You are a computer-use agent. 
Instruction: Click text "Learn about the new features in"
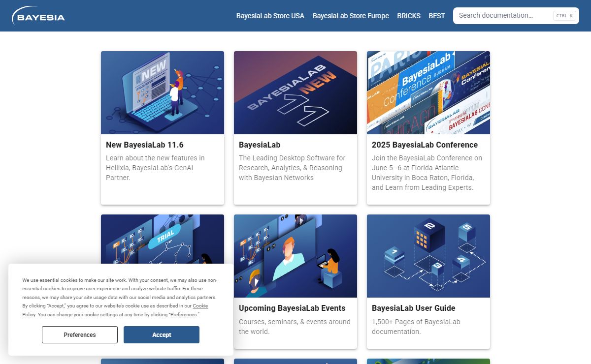[x=155, y=158]
